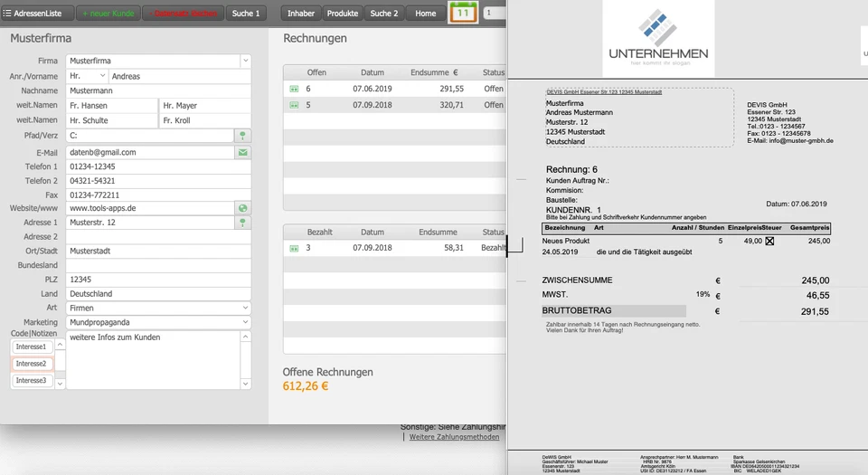Open the Marketing dropdown showing Mundpropaganda
The image size is (868, 475).
pos(245,323)
